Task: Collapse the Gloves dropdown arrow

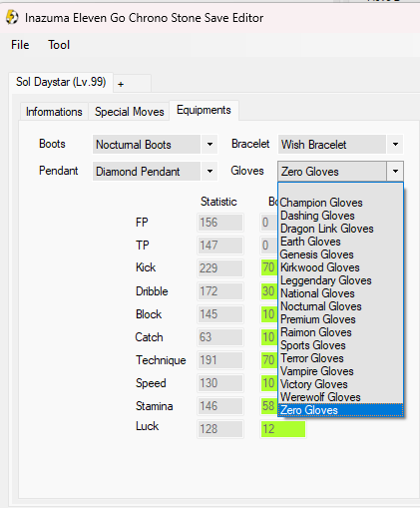Action: [395, 172]
